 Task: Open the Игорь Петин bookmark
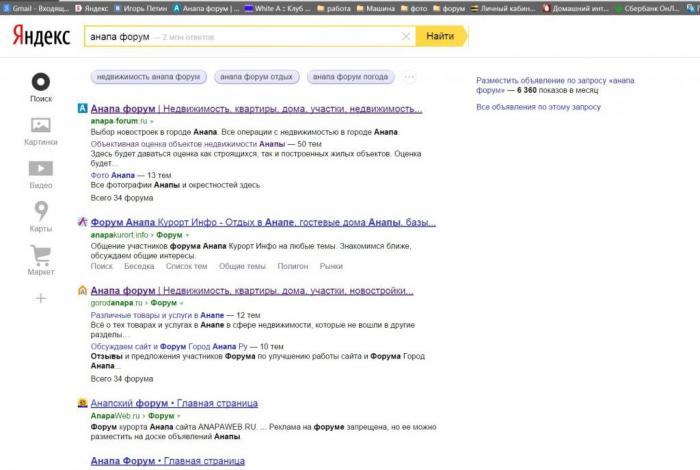[141, 8]
